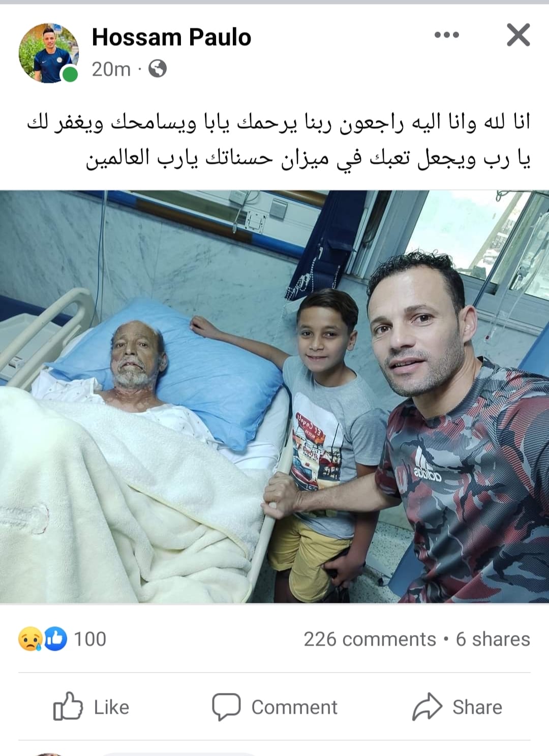Screen dimensions: 549x756
Task: Tap the arrow Share icon
Action: click(428, 706)
